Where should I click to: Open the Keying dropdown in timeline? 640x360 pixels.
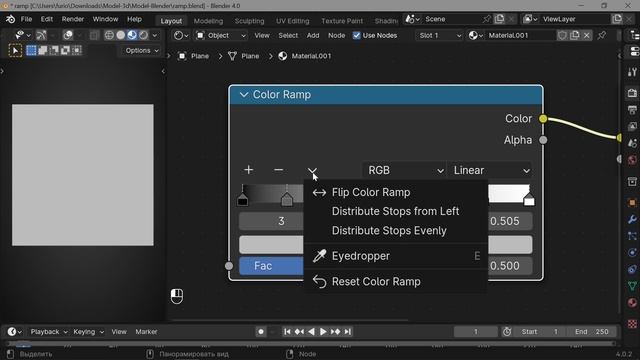[x=88, y=332]
